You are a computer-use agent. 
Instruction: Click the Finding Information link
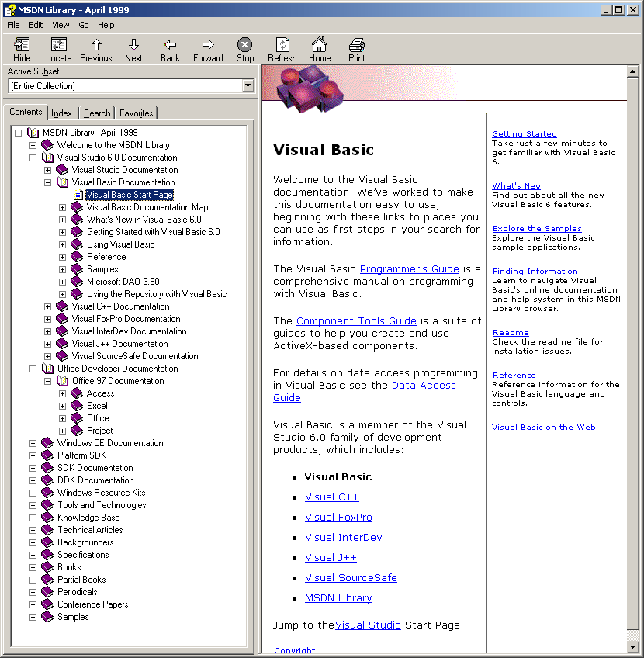click(535, 271)
